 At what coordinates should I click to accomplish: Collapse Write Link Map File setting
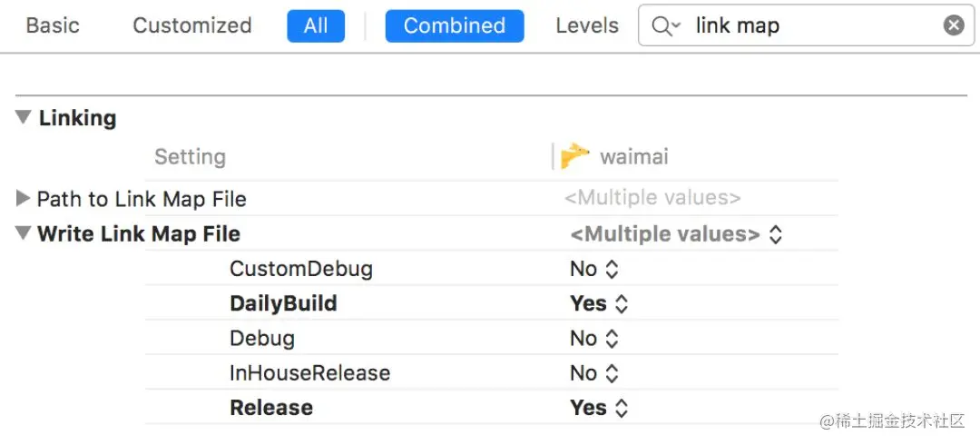24,234
